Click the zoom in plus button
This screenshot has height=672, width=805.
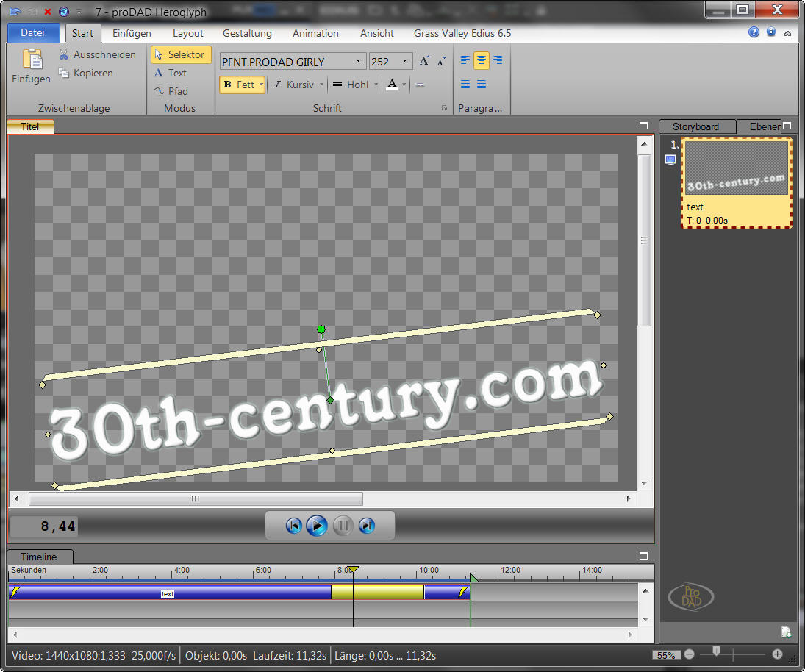point(777,654)
